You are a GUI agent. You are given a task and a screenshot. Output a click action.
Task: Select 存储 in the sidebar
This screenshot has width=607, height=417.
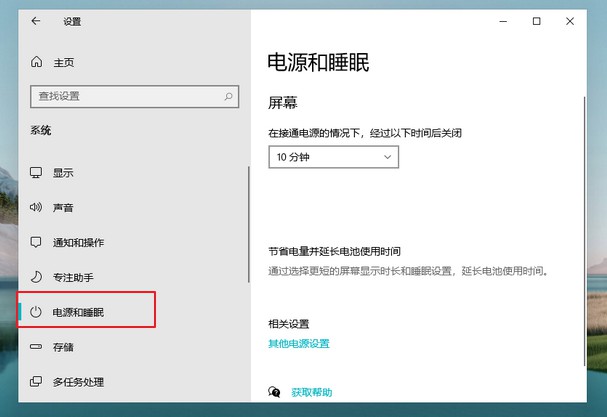63,347
